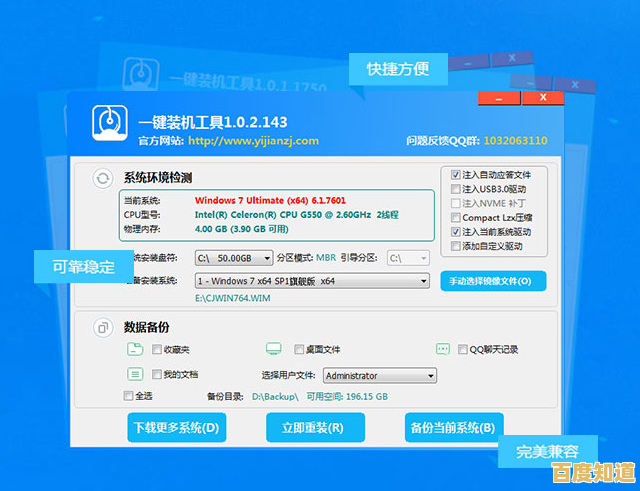Click 立即重装(R) button
This screenshot has height=491, width=640.
(x=316, y=428)
